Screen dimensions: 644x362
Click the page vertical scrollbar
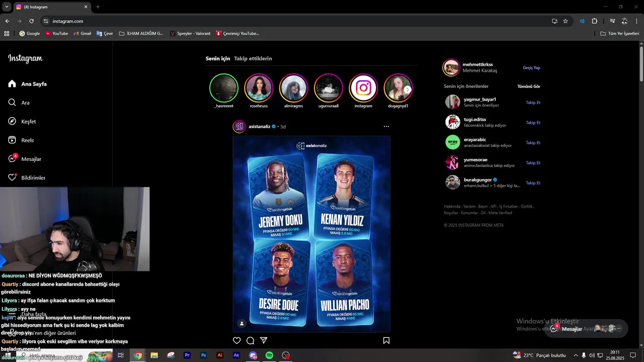click(641, 63)
